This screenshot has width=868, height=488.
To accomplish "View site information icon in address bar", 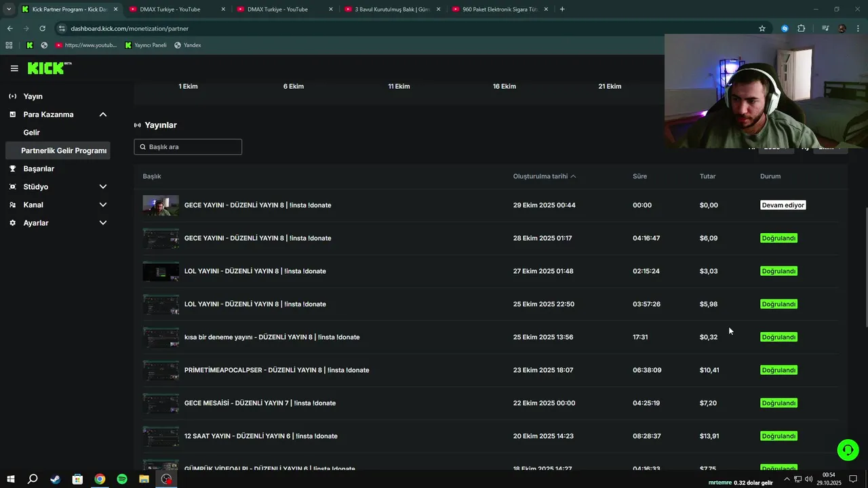I will click(x=62, y=28).
